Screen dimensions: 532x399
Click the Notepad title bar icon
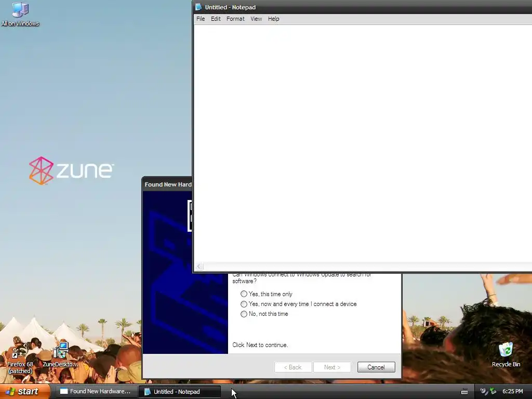click(198, 7)
